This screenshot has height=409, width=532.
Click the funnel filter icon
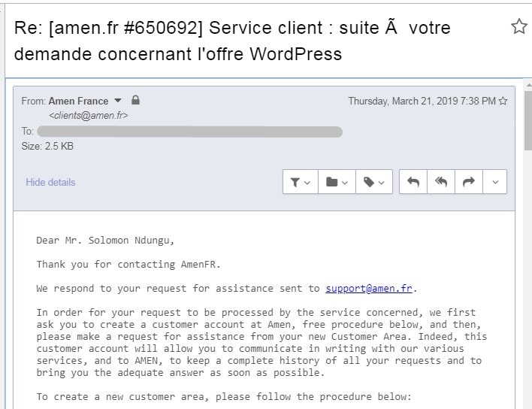[x=295, y=182]
